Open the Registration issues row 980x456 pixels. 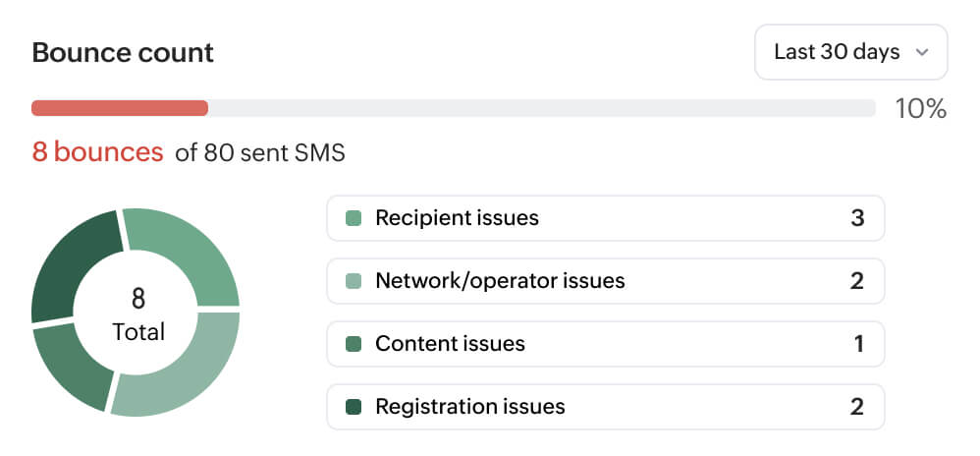606,407
